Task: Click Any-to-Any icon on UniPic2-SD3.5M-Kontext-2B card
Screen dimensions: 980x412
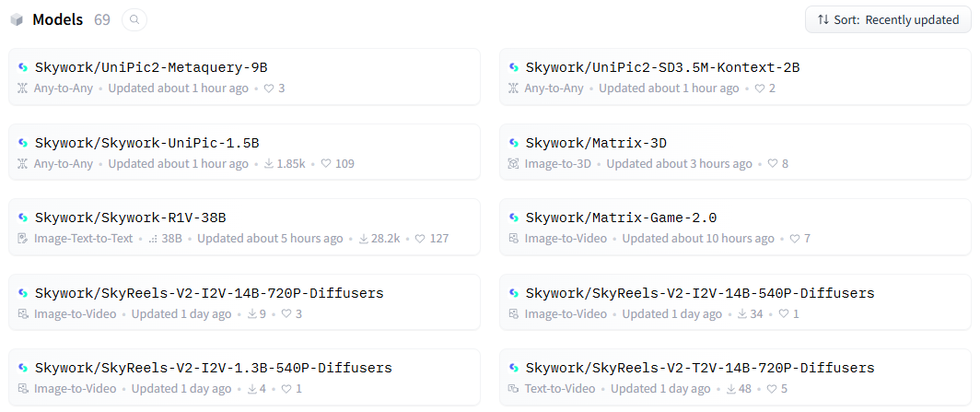Action: point(514,88)
